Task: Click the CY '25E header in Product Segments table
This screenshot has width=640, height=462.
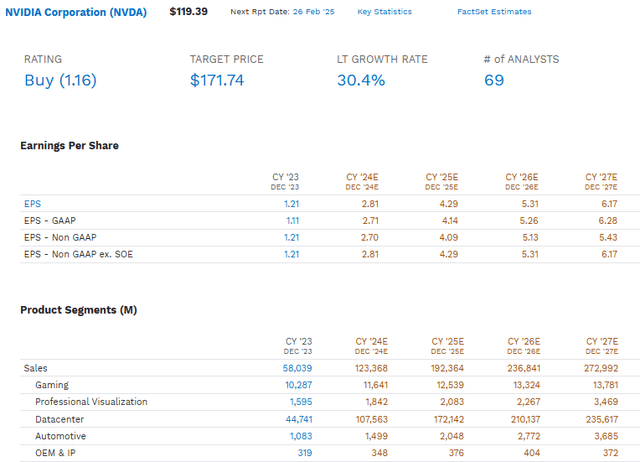Action: pyautogui.click(x=448, y=346)
